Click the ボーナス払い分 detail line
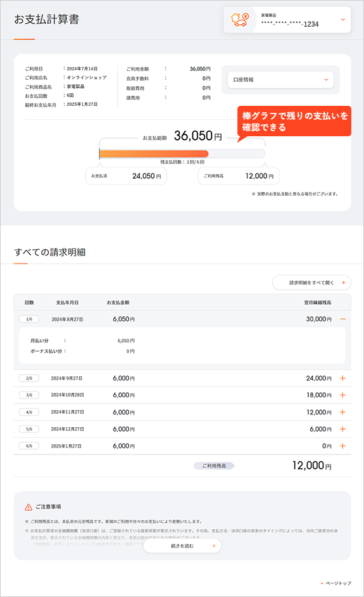 (x=82, y=351)
